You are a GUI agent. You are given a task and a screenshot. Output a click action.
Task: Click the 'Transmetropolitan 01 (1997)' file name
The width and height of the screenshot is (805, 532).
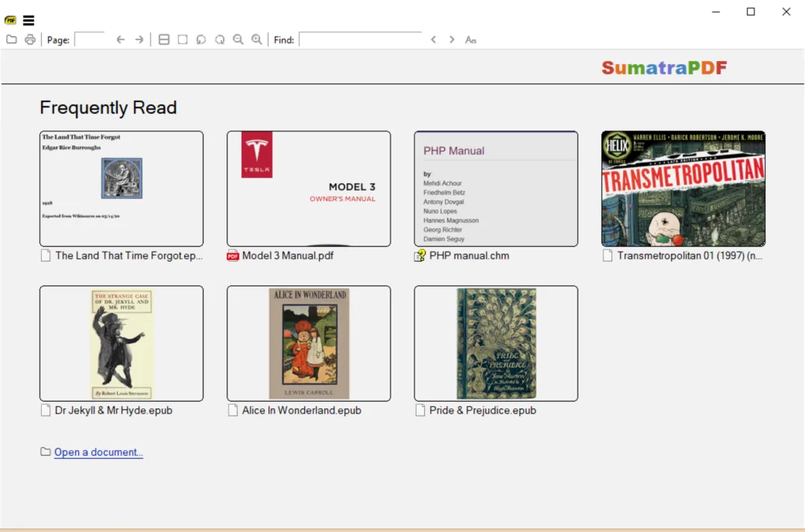tap(690, 256)
